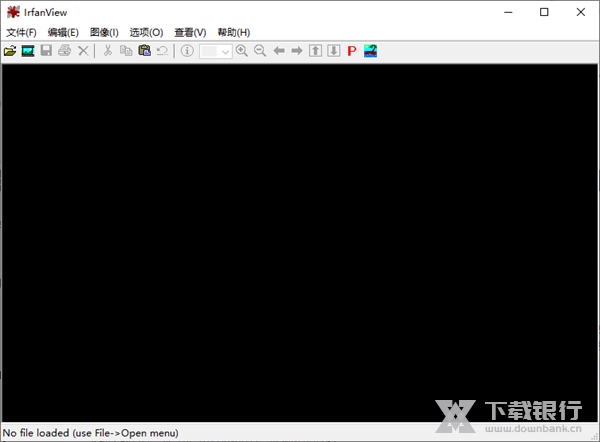
Task: Click the red P properties icon
Action: click(x=352, y=51)
